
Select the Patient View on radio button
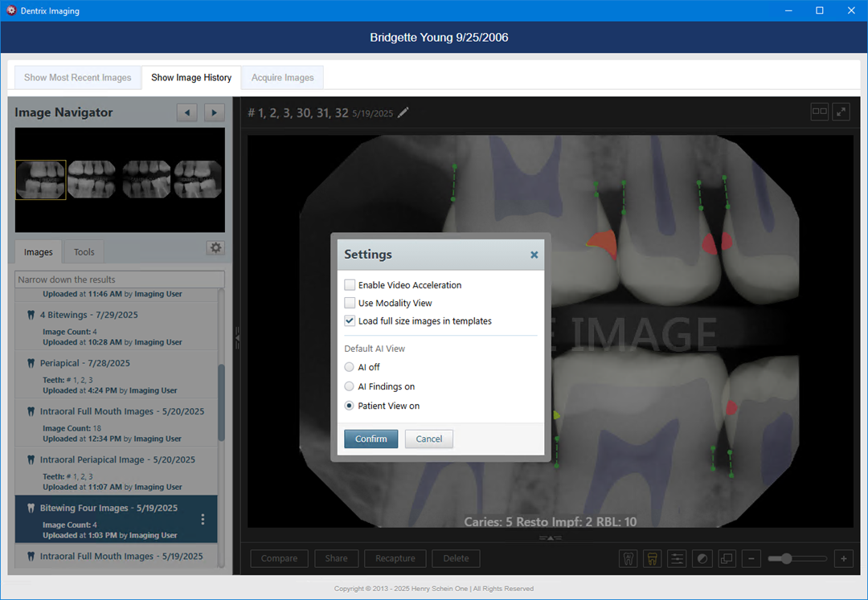point(349,406)
